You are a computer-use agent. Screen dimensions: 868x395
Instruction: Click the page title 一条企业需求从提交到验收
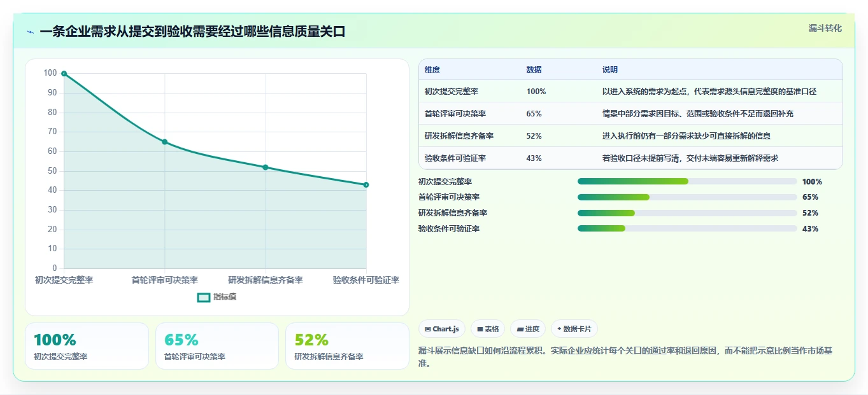pyautogui.click(x=192, y=32)
